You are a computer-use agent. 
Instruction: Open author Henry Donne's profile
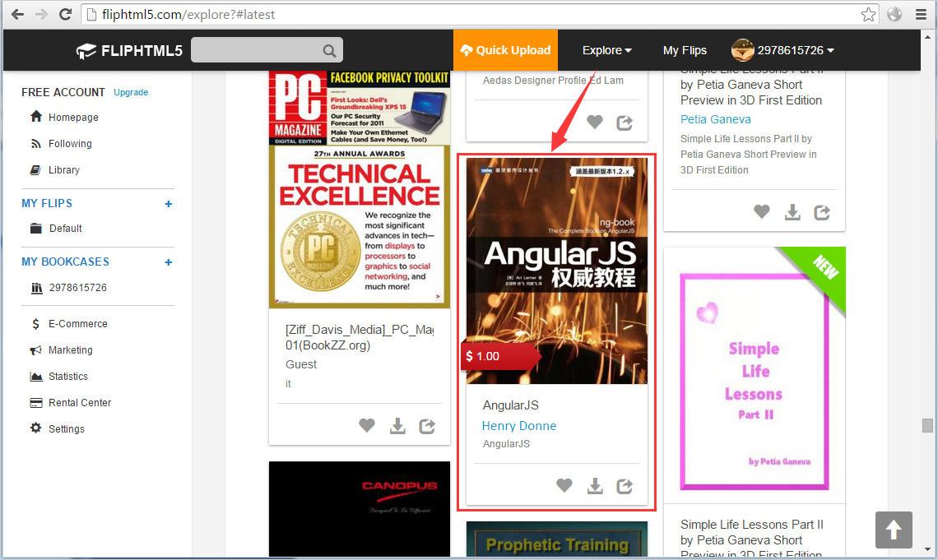(518, 425)
